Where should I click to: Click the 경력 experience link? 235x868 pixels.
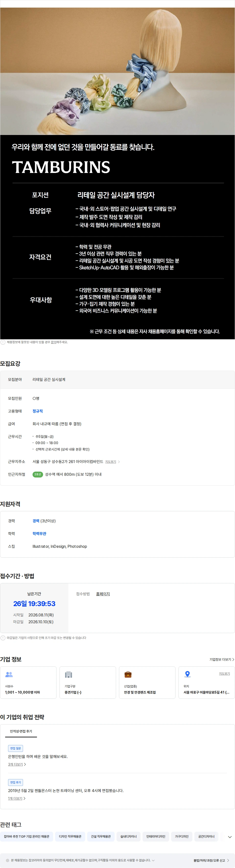pos(36,521)
